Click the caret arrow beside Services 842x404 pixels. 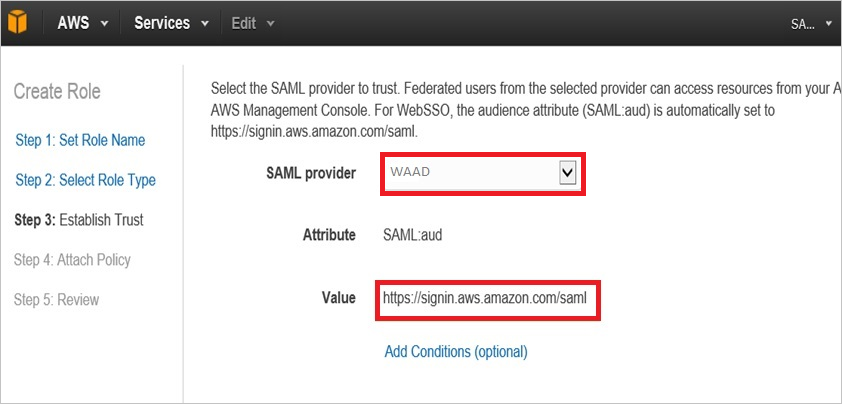point(205,24)
